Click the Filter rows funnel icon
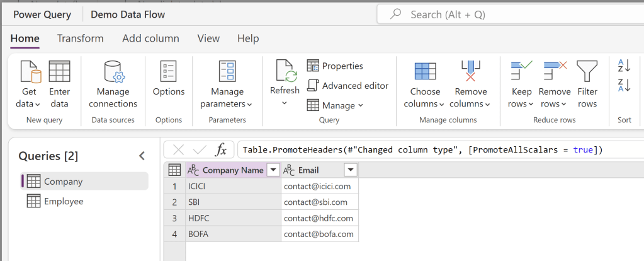The image size is (644, 261). click(x=587, y=72)
